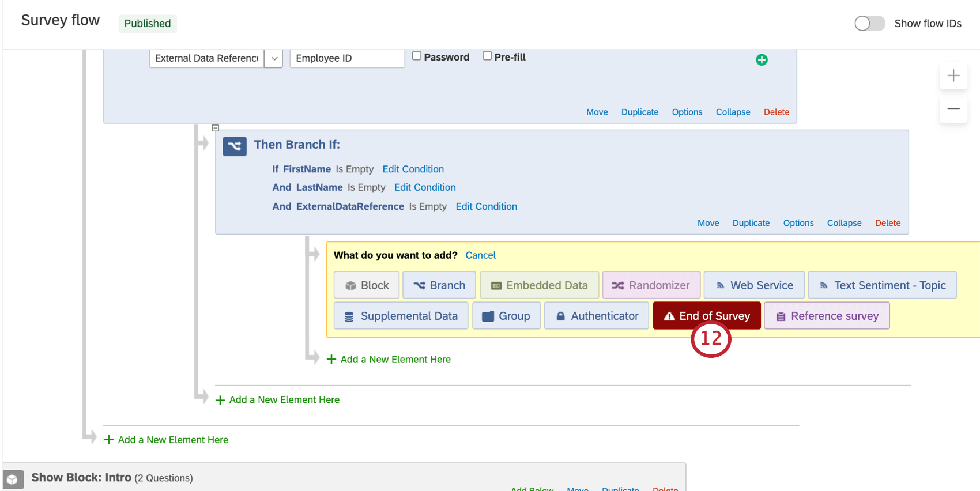
Task: Zoom out with the minus icon
Action: point(953,109)
